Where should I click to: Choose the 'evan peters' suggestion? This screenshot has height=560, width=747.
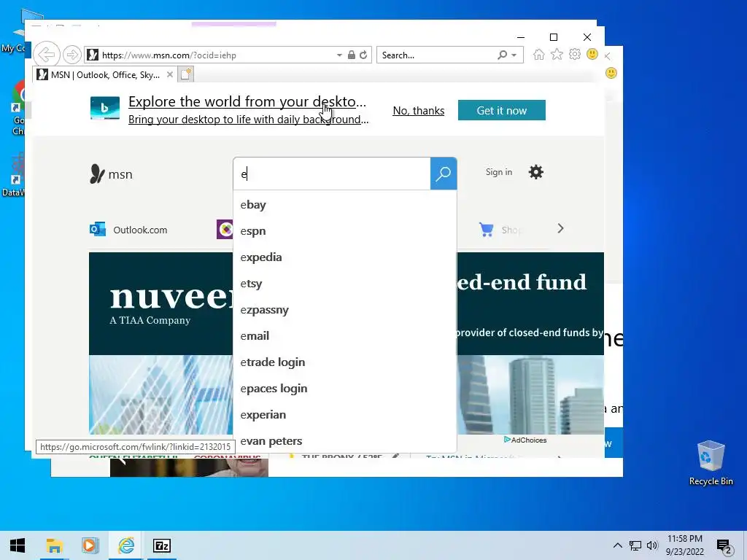(345, 441)
